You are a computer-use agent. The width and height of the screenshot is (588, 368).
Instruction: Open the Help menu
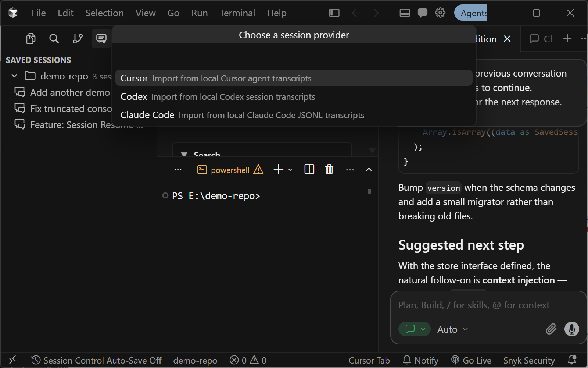tap(277, 13)
